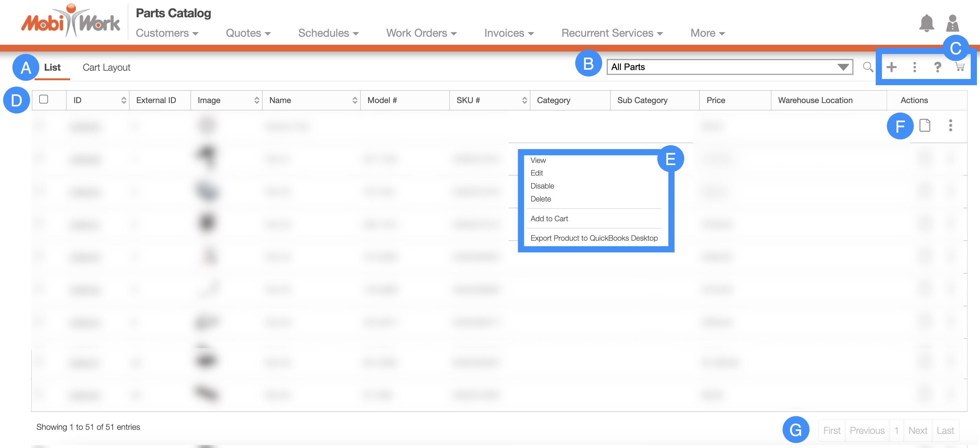
Task: Expand the Customers navigation dropdown
Action: pyautogui.click(x=167, y=33)
